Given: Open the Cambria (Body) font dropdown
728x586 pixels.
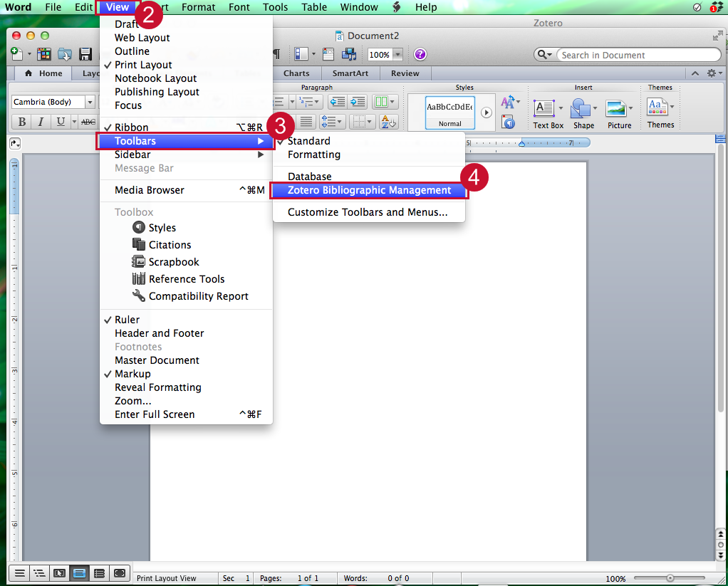Looking at the screenshot, I should tap(90, 102).
